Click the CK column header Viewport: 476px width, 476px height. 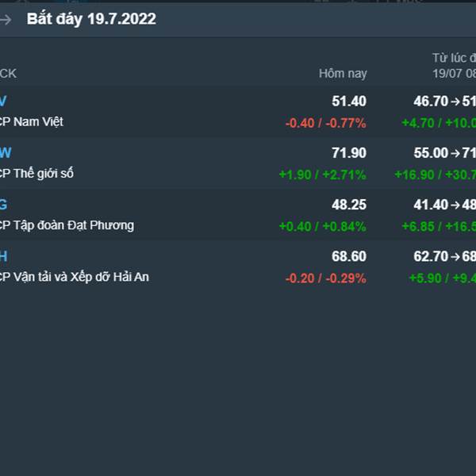pyautogui.click(x=8, y=74)
